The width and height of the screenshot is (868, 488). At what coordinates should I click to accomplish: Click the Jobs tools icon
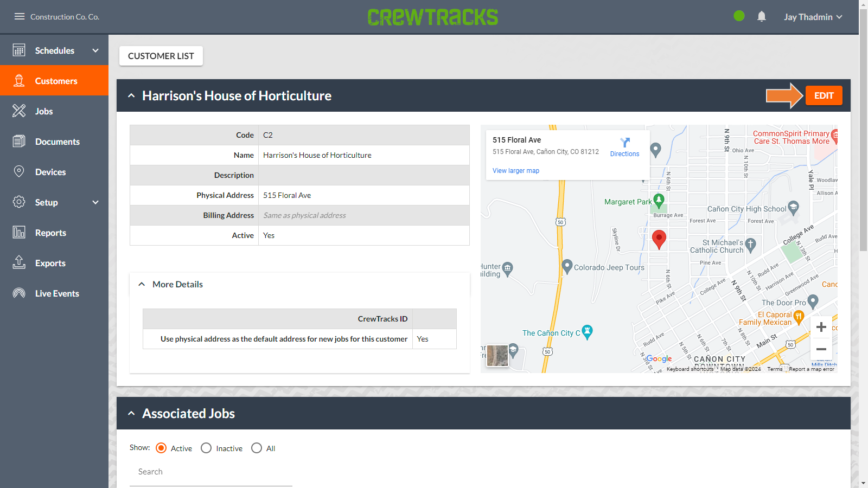19,111
